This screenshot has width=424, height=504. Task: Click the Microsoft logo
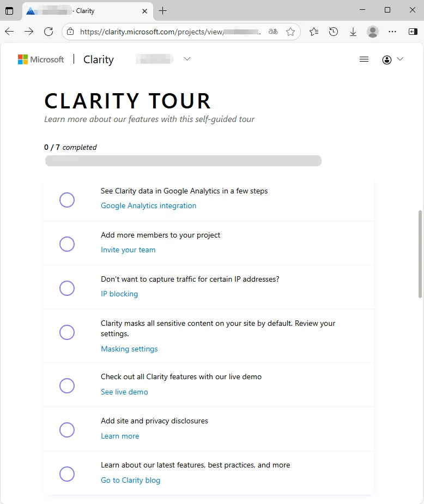(41, 59)
